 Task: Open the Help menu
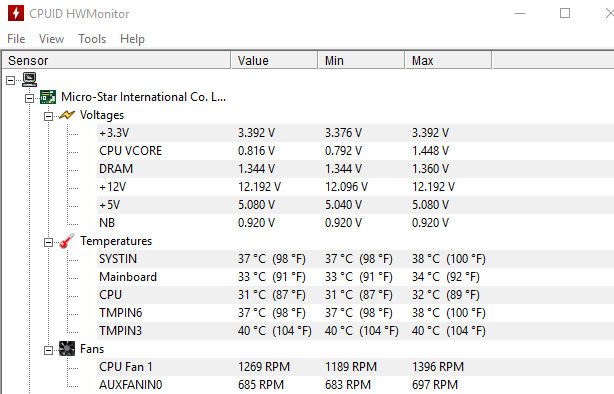click(132, 39)
